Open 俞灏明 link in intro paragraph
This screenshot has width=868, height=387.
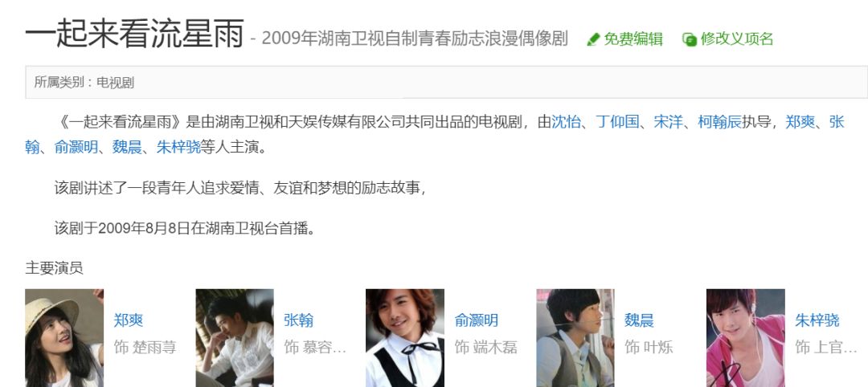76,147
